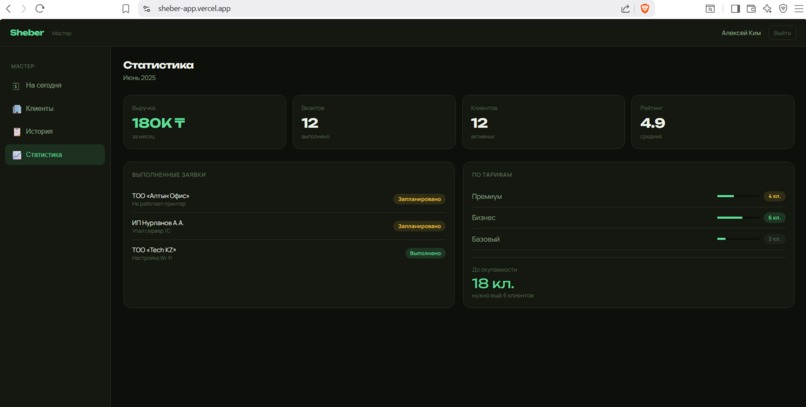Click the Премиум tariff label
The image size is (806, 407).
pos(487,196)
